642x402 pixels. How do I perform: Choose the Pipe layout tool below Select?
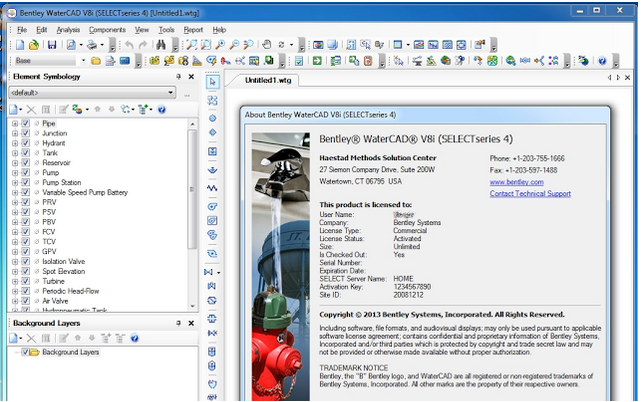212,100
